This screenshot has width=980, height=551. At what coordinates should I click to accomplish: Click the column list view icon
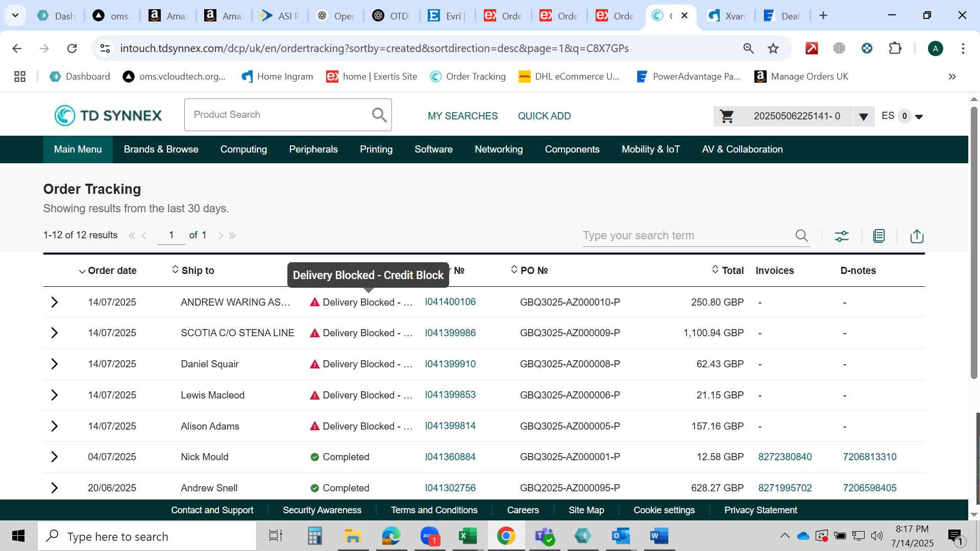879,236
